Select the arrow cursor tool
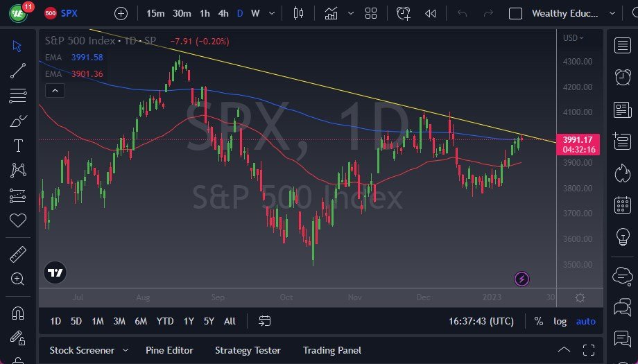Image resolution: width=638 pixels, height=364 pixels. [17, 46]
